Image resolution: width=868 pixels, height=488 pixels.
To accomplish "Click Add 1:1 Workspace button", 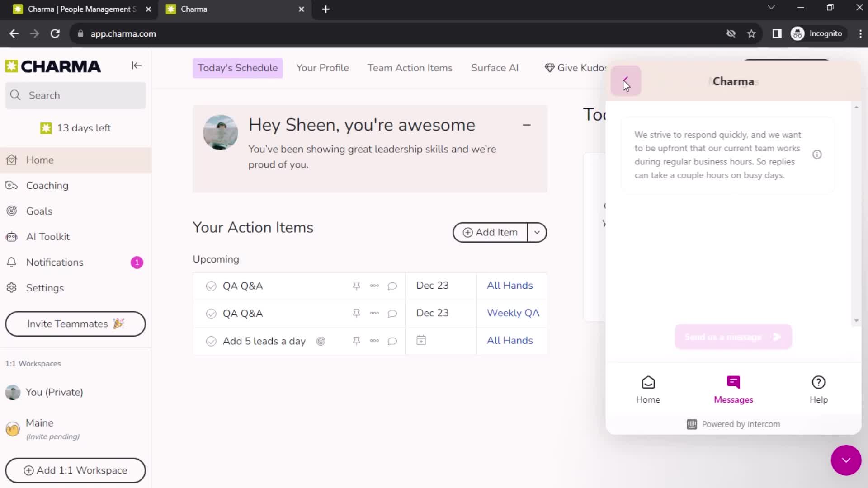I will click(x=75, y=470).
